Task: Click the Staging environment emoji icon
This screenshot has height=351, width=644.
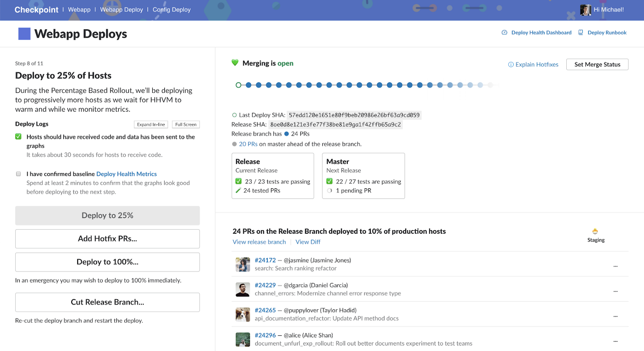Action: pyautogui.click(x=595, y=231)
